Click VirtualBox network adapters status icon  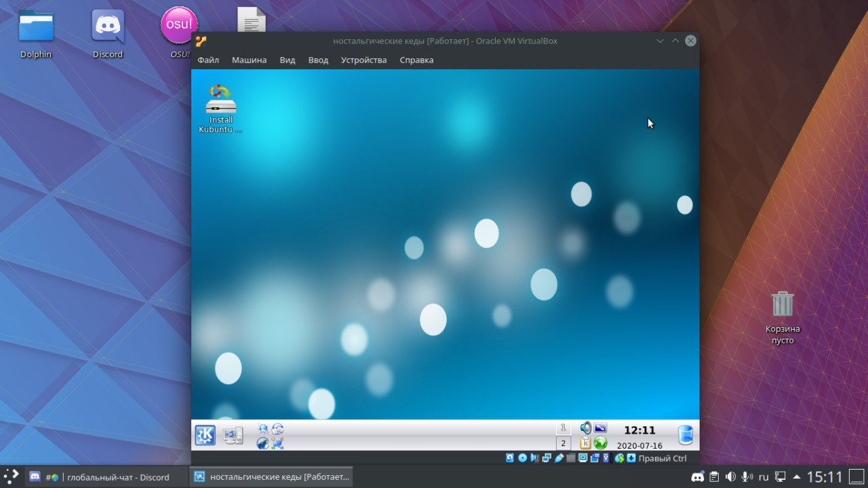click(547, 458)
